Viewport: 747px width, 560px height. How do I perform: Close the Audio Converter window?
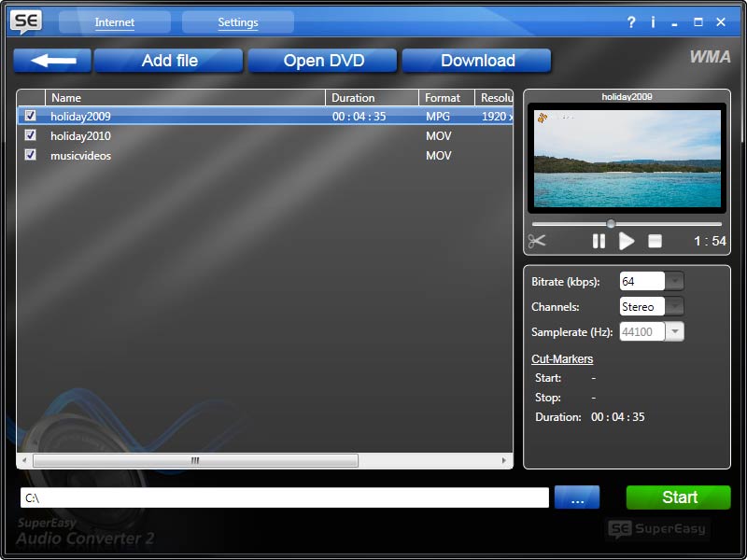(721, 21)
